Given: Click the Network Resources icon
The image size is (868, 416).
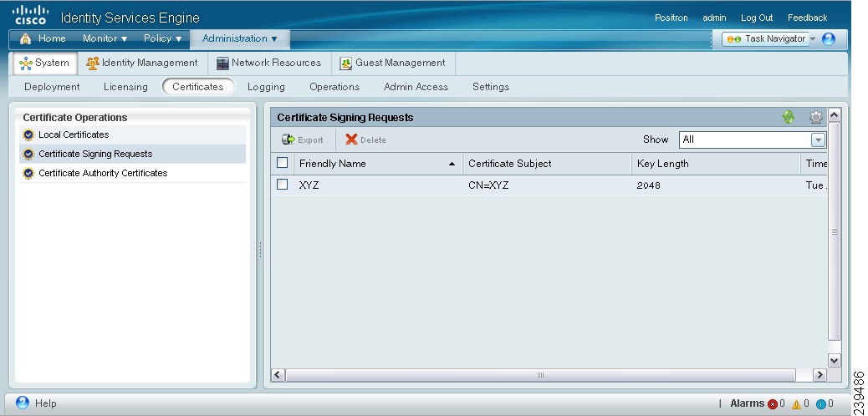Looking at the screenshot, I should (222, 63).
